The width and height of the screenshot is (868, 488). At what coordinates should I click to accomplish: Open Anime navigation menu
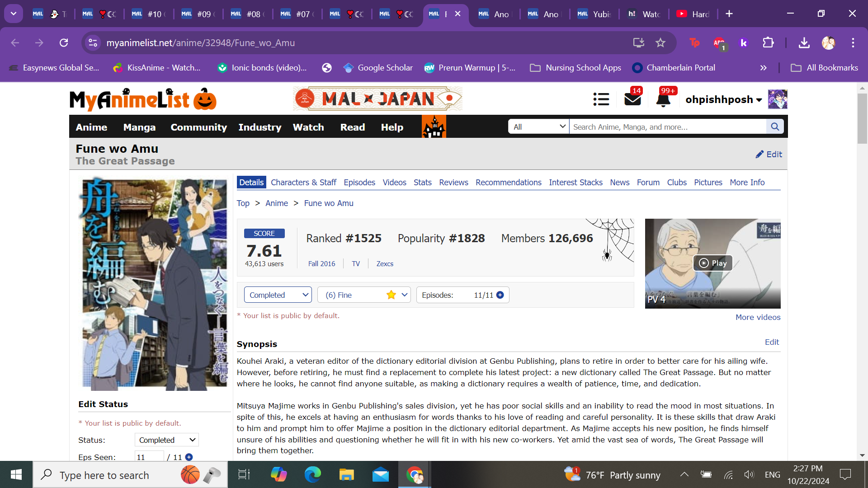click(91, 127)
